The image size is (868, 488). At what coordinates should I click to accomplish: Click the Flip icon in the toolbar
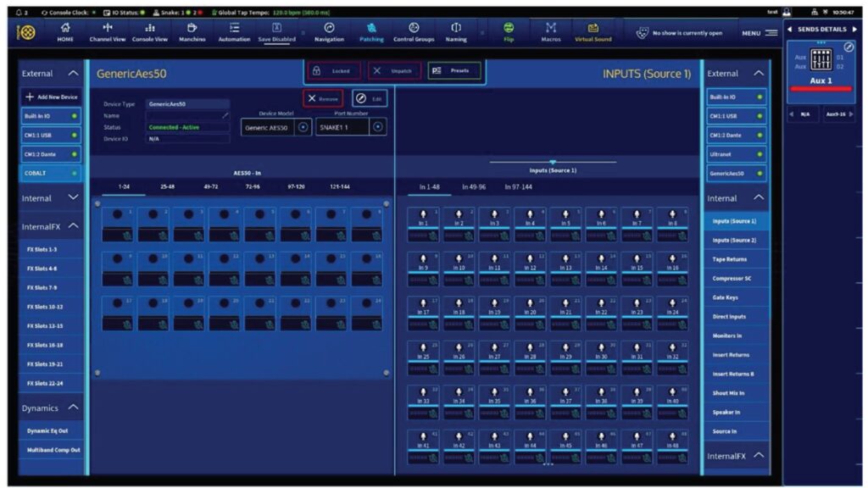509,31
